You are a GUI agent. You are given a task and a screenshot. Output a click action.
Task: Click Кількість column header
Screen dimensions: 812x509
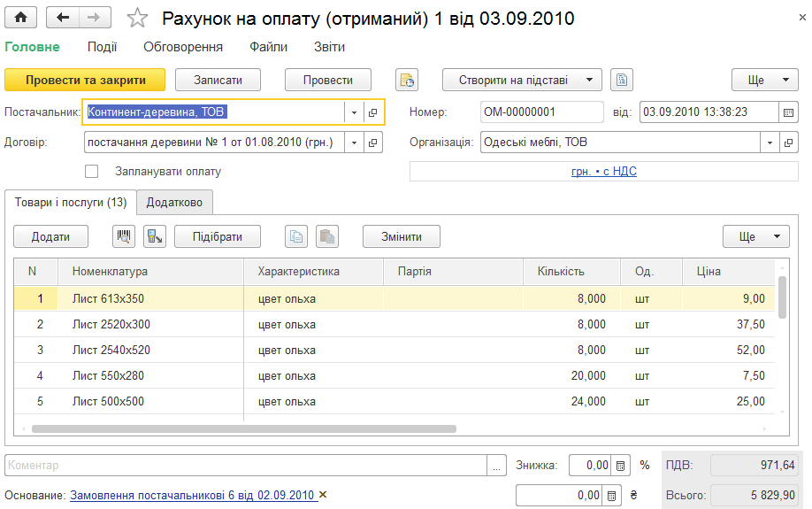pyautogui.click(x=571, y=272)
